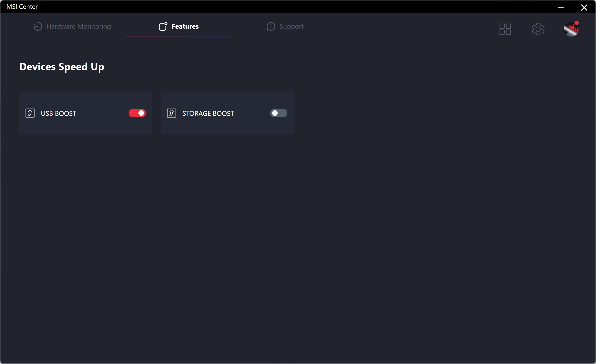Click the Devices Speed Up heading

click(x=62, y=67)
